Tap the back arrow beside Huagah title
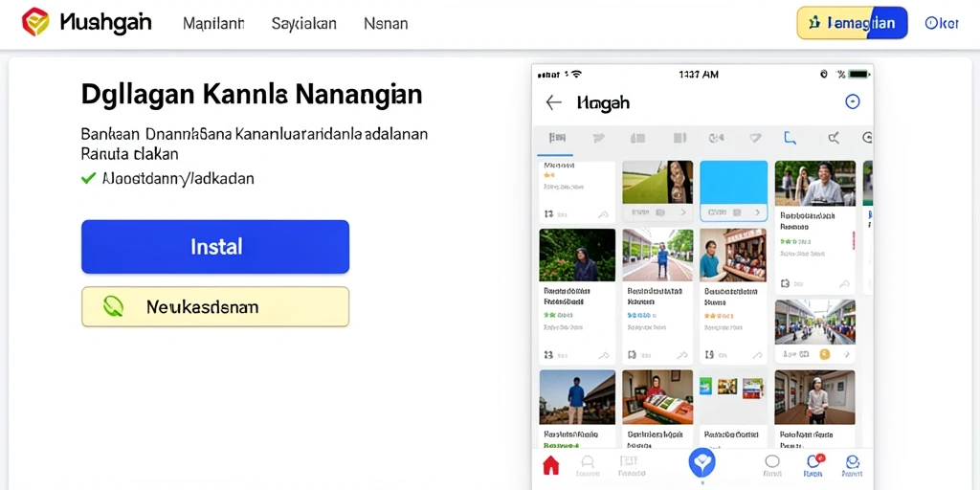Screen dimensions: 980x490 [553, 102]
